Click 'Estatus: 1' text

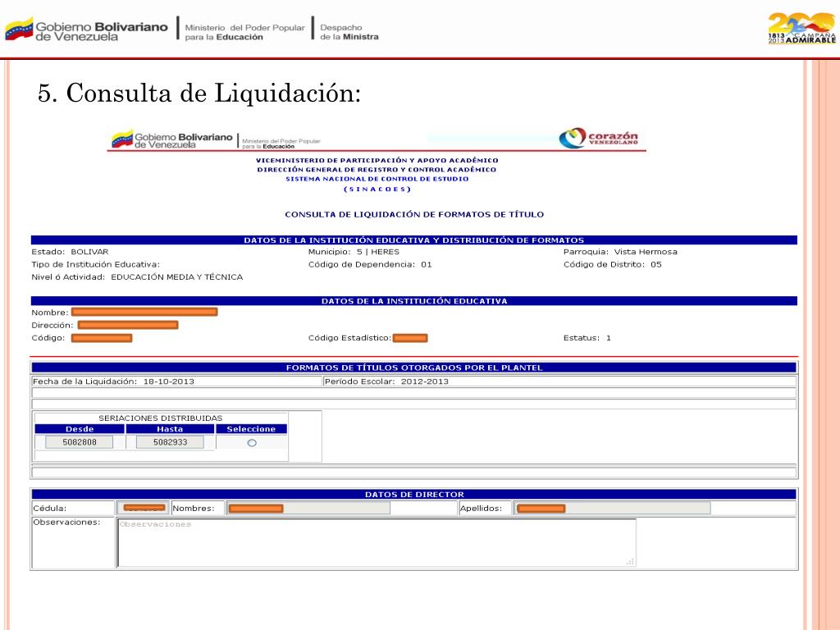coord(587,338)
